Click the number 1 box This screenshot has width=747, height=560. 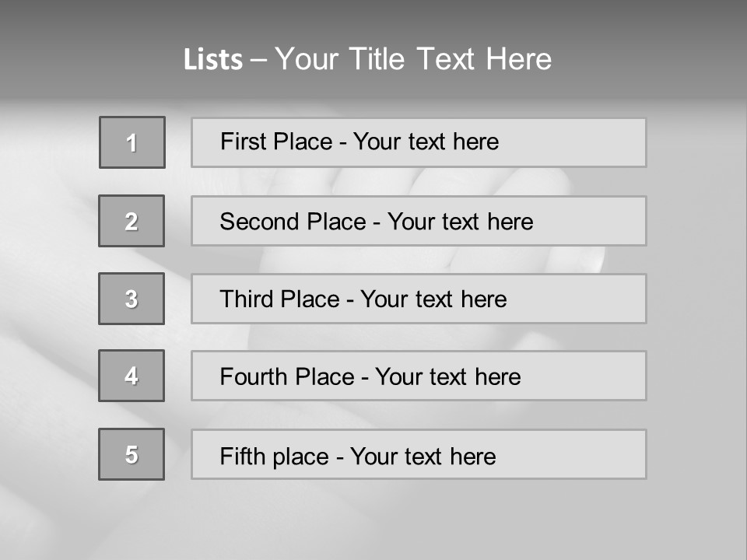point(132,142)
